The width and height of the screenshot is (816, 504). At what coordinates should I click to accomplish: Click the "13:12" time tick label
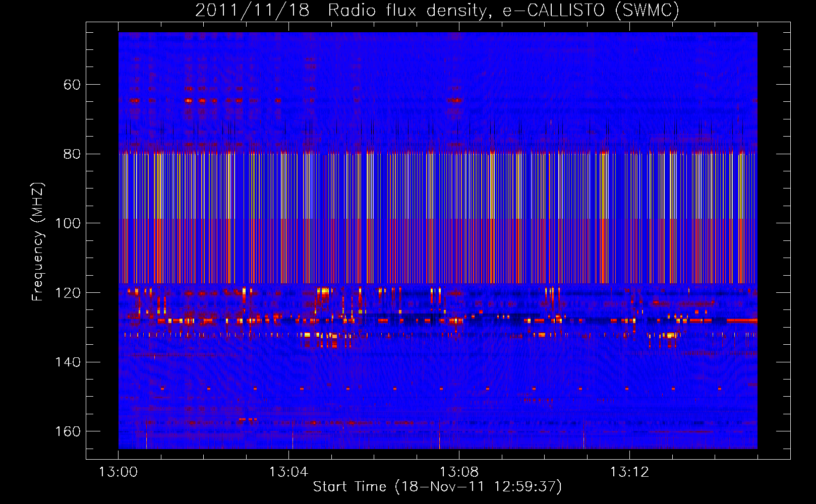(629, 472)
